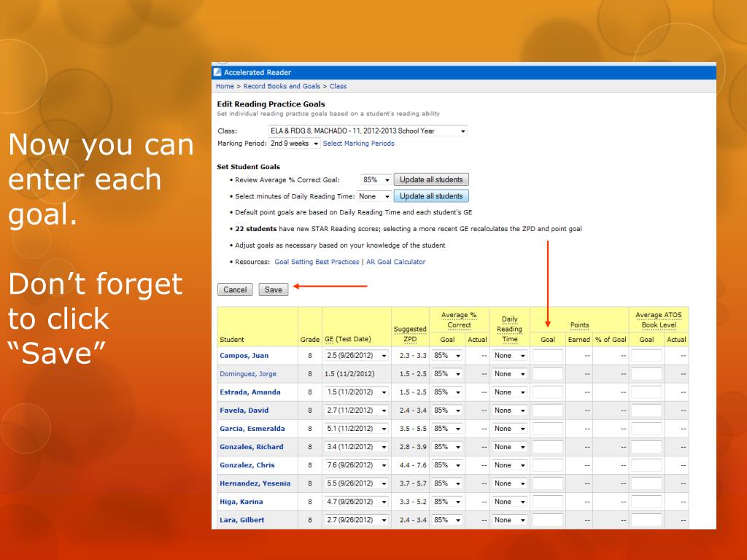Click Points Goal field for Higa, Karina

click(x=548, y=502)
